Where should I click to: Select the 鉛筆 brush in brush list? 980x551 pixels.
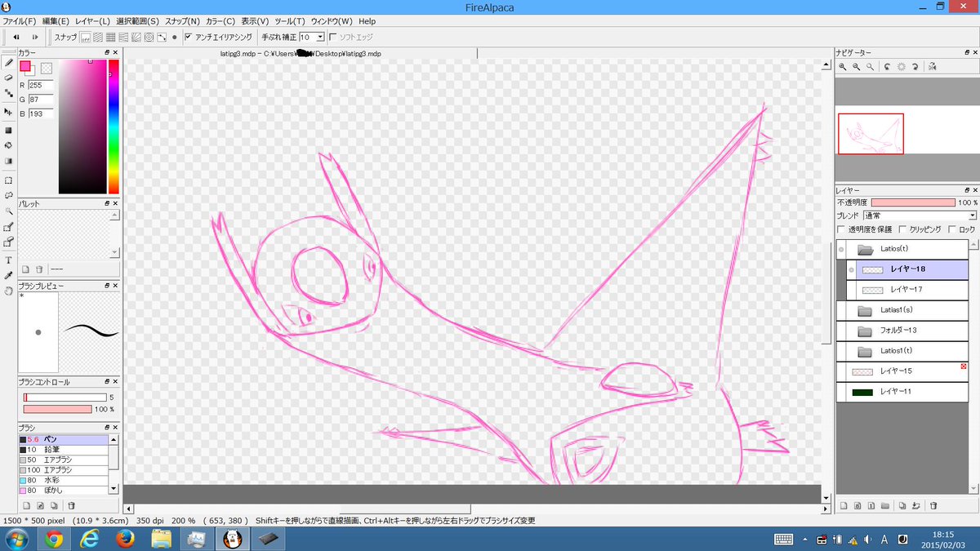[x=64, y=450]
